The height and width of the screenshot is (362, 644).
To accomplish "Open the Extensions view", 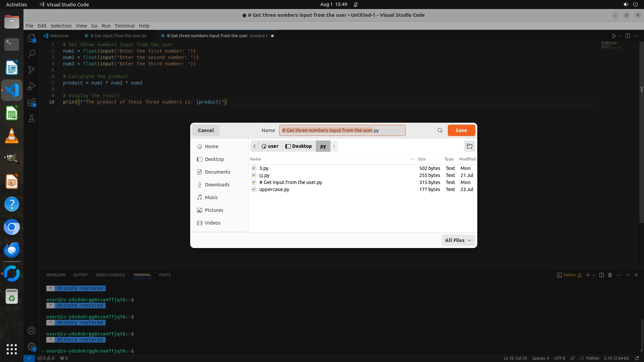I will [32, 102].
